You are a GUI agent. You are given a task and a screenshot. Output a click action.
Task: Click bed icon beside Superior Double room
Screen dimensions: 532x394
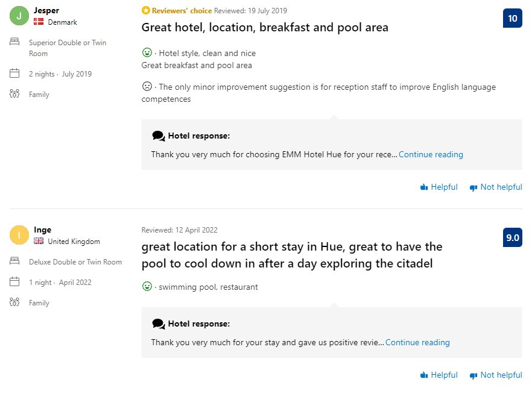tap(15, 42)
